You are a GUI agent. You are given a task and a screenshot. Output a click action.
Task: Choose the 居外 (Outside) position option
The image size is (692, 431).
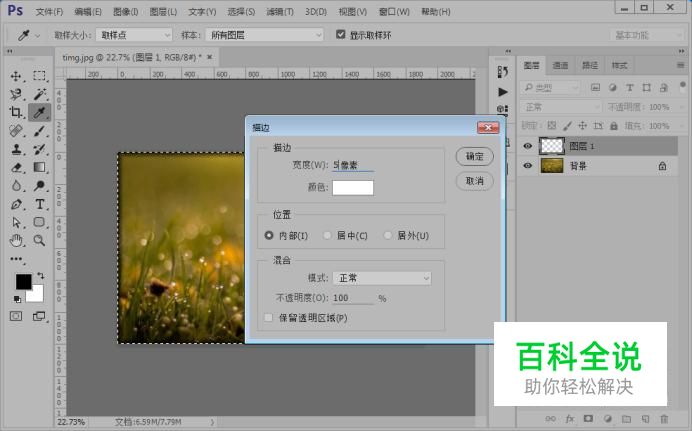click(389, 236)
